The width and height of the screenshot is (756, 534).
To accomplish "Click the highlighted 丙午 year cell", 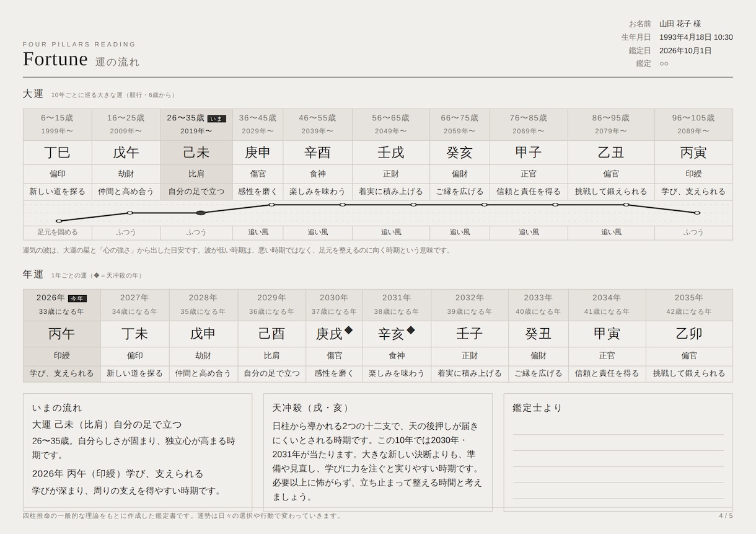I will coord(62,334).
